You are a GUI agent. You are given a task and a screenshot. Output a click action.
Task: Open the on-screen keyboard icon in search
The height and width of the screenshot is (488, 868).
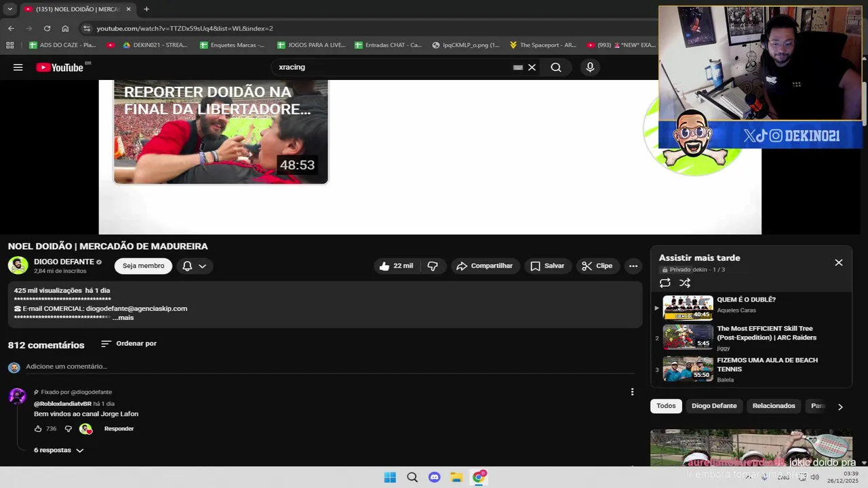pos(518,67)
